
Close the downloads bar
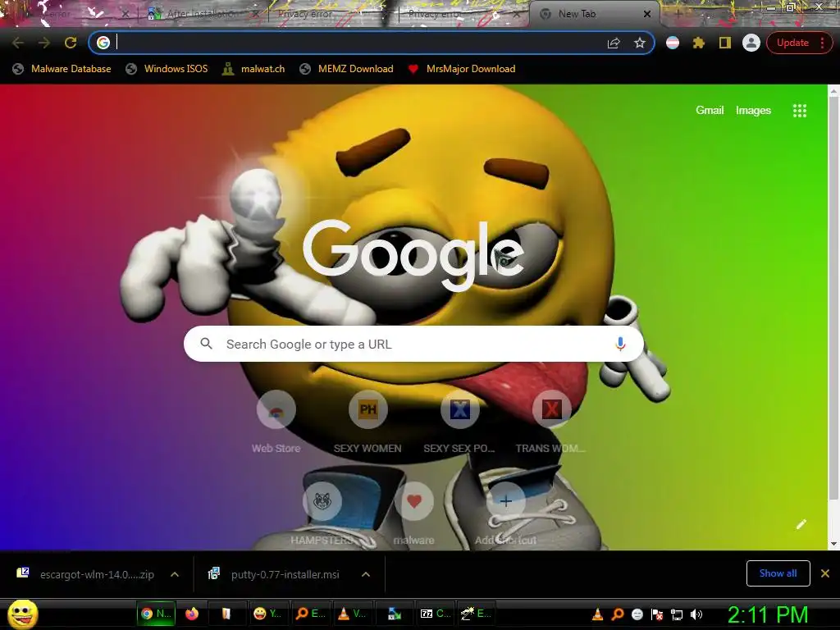[825, 573]
